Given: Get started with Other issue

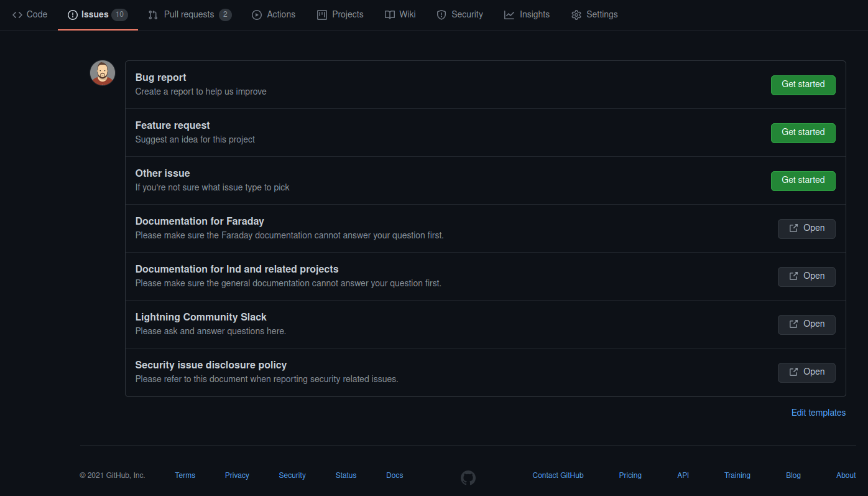Looking at the screenshot, I should (803, 180).
